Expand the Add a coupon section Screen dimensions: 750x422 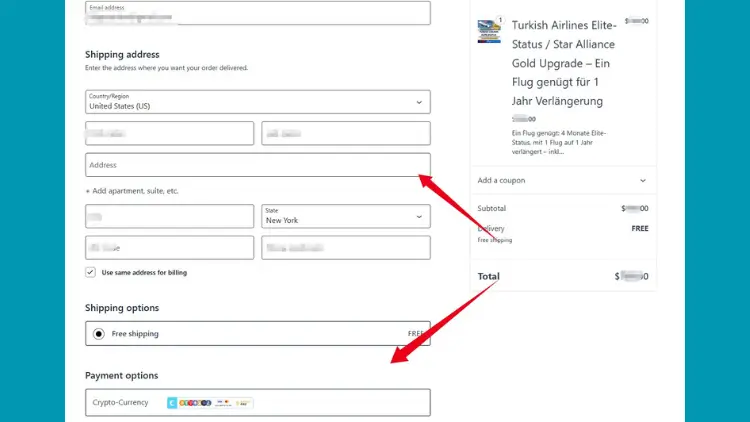(x=562, y=181)
